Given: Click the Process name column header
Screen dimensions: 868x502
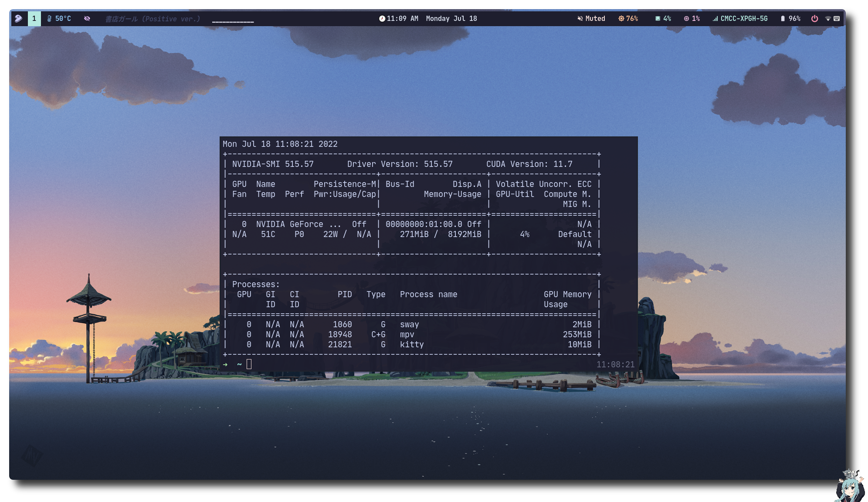Looking at the screenshot, I should pos(429,294).
